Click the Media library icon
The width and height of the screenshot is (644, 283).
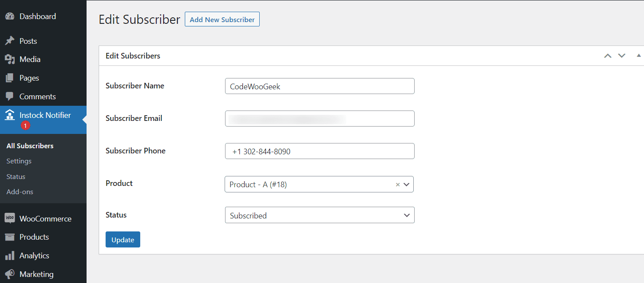[x=10, y=59]
